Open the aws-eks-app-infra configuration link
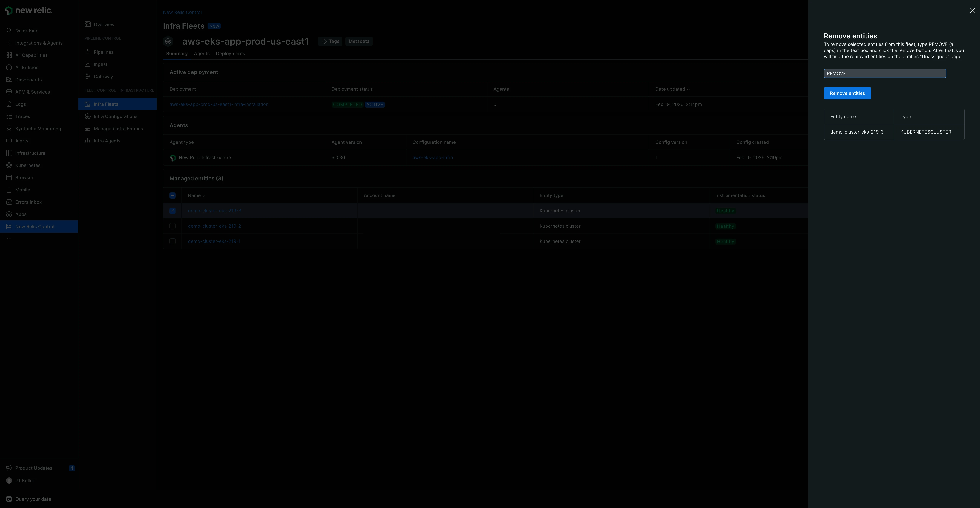The image size is (980, 508). [432, 157]
